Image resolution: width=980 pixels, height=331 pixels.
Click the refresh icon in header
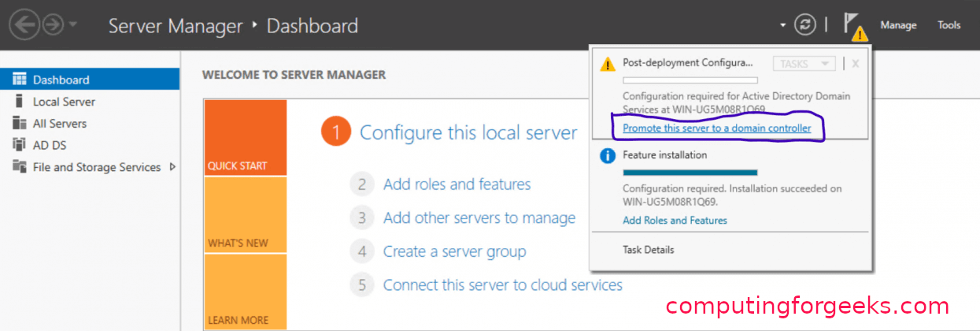tap(804, 24)
